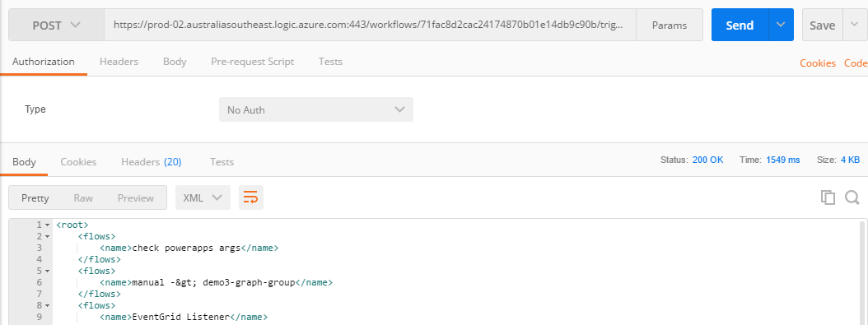The height and width of the screenshot is (325, 868).
Task: Click the 'check powerapps args' name line
Action: (x=189, y=248)
